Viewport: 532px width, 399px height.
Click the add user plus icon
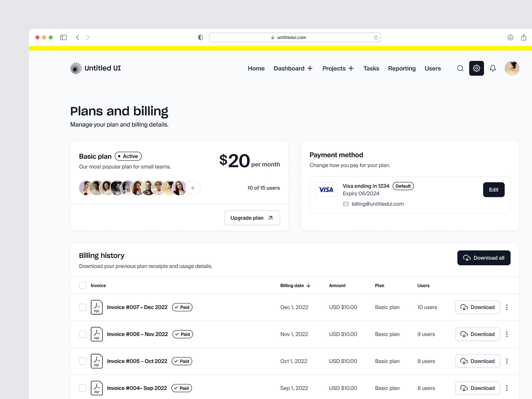pos(193,188)
